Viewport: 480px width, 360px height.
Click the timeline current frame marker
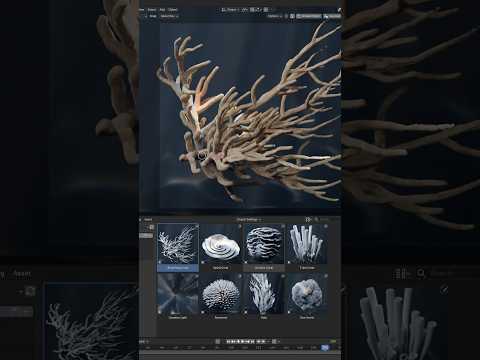point(325,348)
